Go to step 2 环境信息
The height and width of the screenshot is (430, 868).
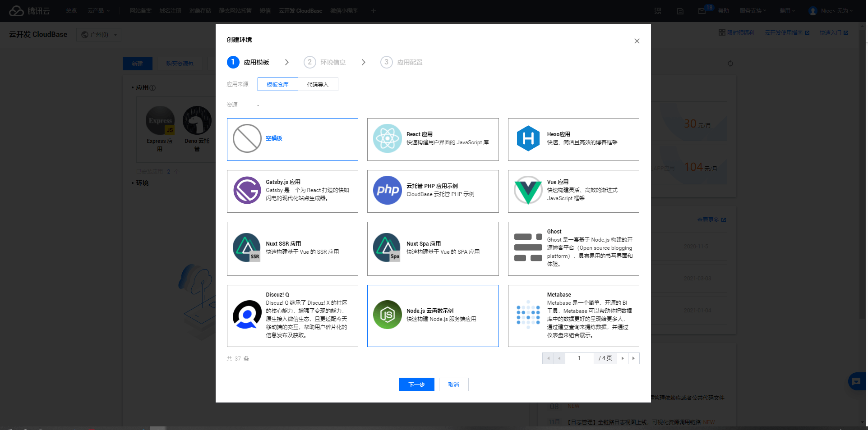coord(325,62)
